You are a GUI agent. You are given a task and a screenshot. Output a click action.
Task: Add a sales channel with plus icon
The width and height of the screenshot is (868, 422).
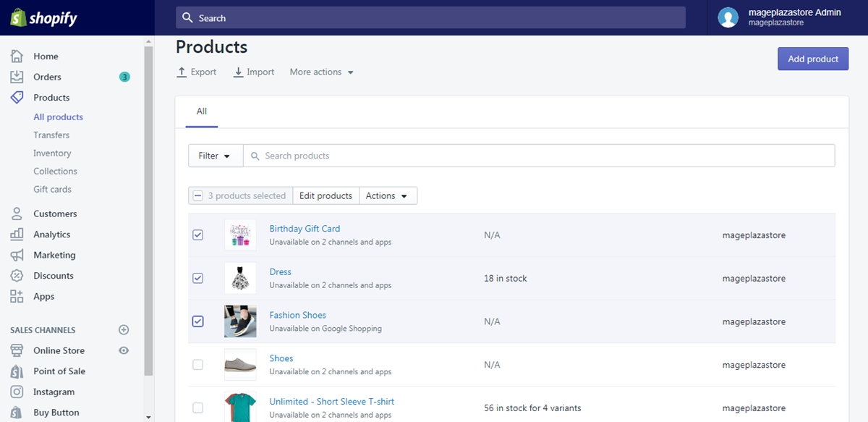pyautogui.click(x=124, y=330)
